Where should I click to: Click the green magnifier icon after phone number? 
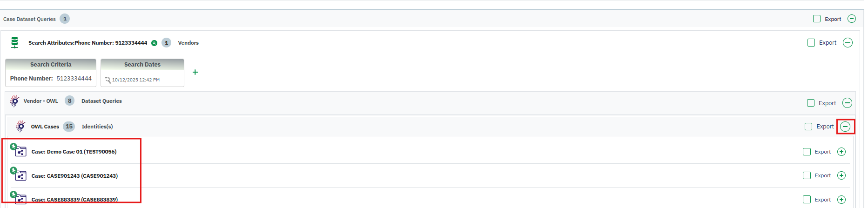pyautogui.click(x=154, y=43)
